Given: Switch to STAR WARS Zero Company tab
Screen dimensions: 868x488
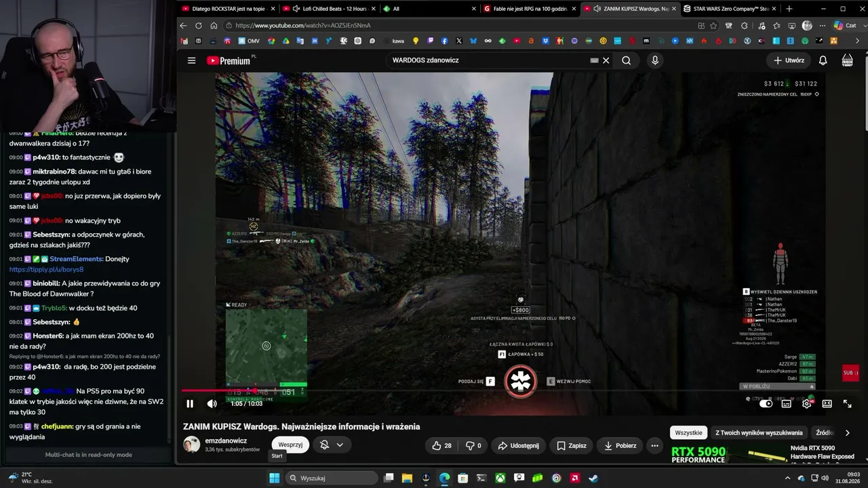Looking at the screenshot, I should click(729, 9).
